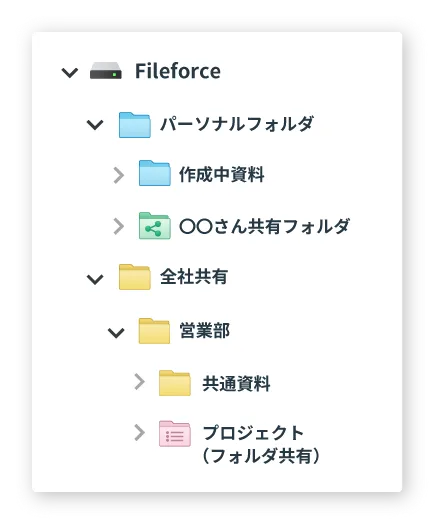Collapse the パーソナルフォルダ tree branch
434x522 pixels.
(x=95, y=125)
